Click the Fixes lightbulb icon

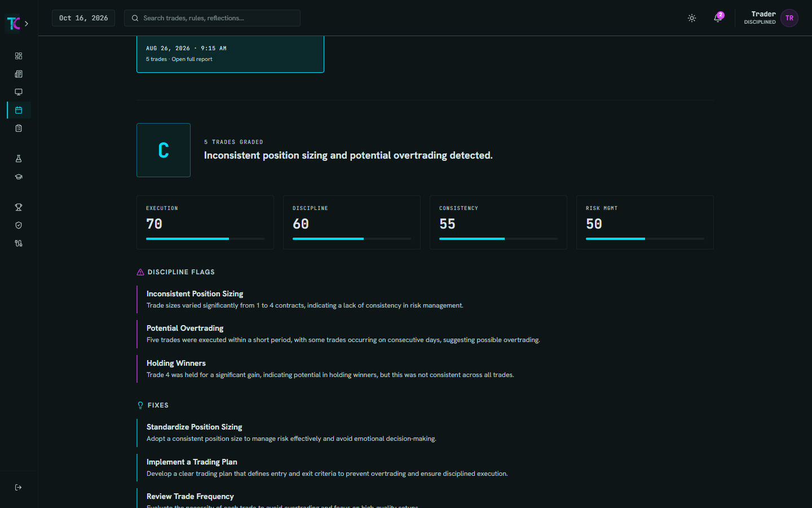[x=140, y=405]
